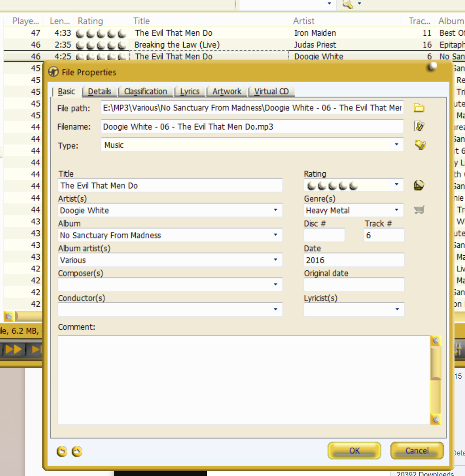Open the Artwork tab

[x=227, y=91]
